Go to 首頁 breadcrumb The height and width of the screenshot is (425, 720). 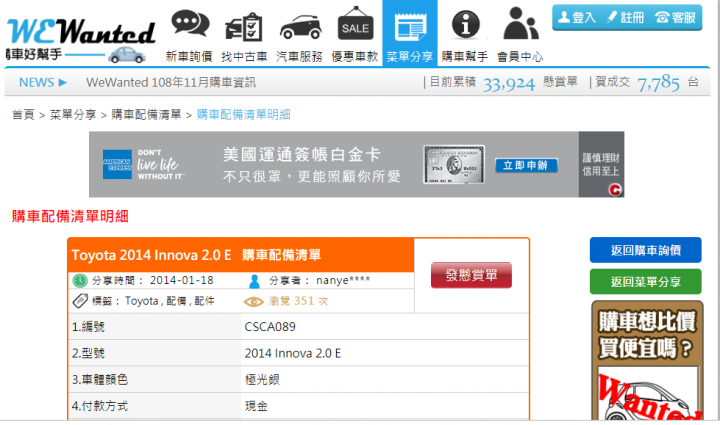(23, 115)
